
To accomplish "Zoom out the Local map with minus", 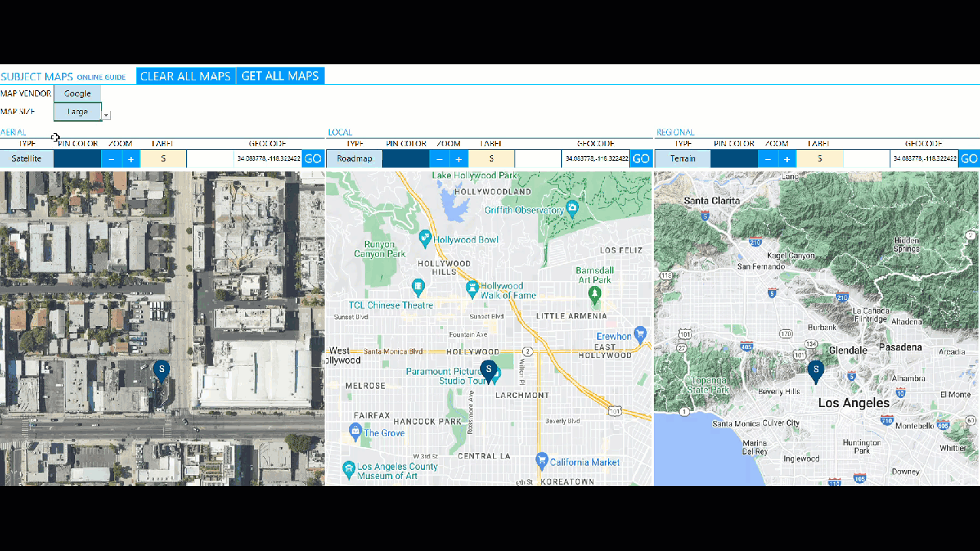I will (439, 159).
